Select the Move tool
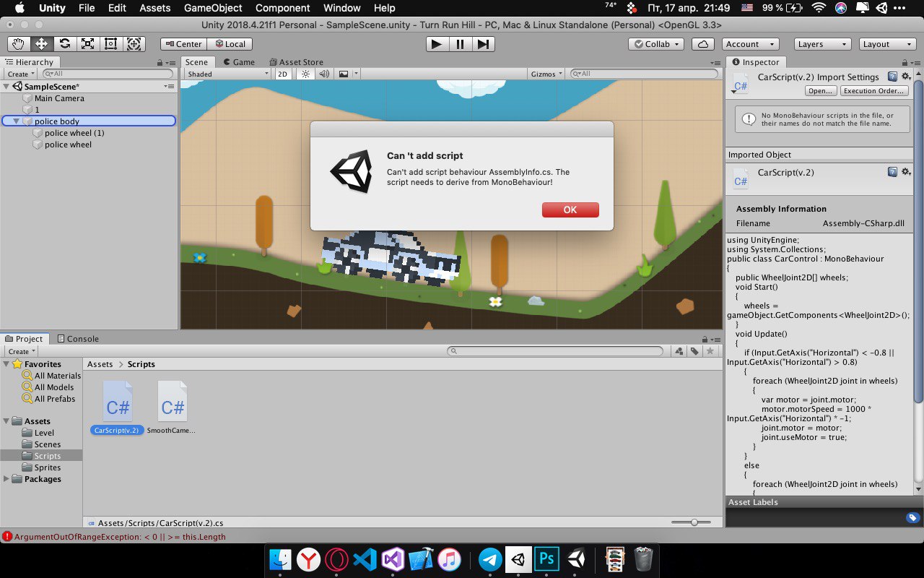This screenshot has height=578, width=924. (x=41, y=44)
